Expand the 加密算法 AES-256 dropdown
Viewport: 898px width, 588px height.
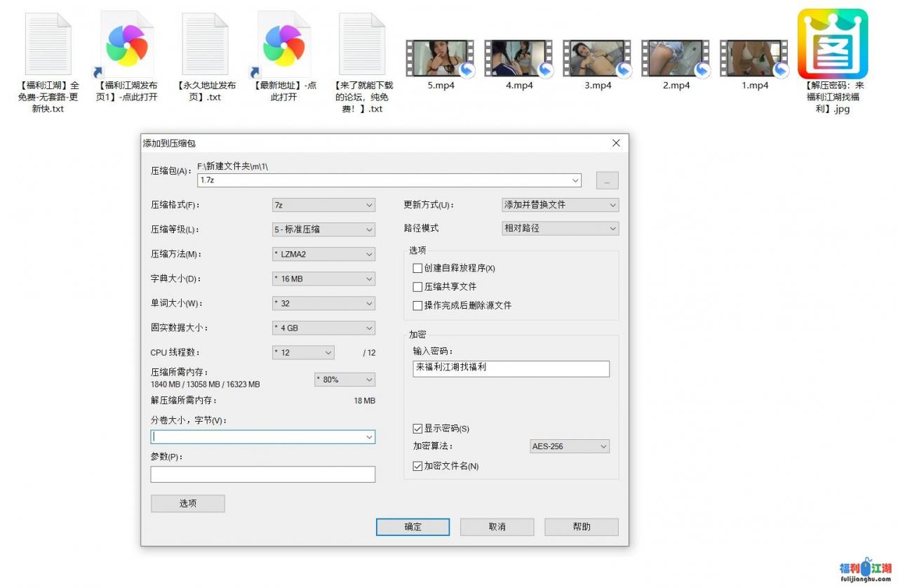[569, 446]
